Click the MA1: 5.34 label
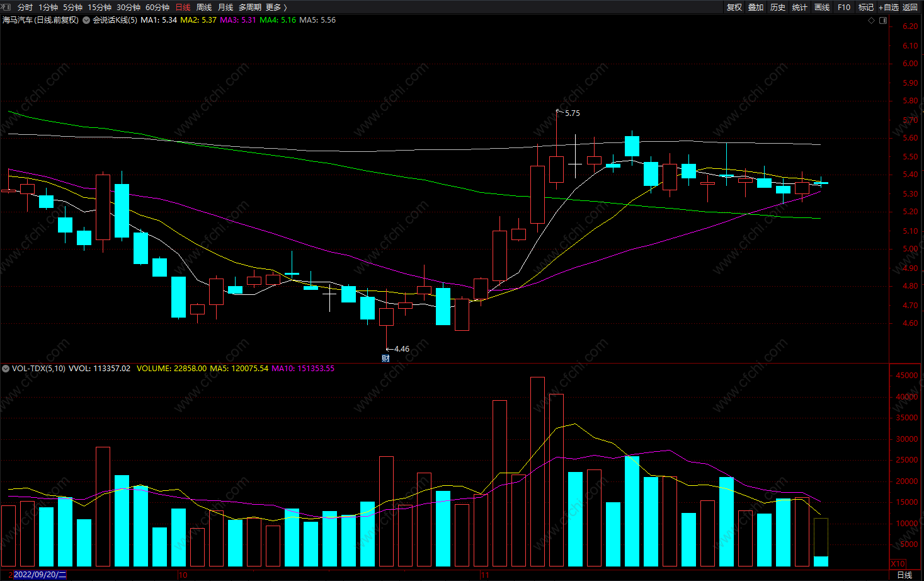 point(159,20)
